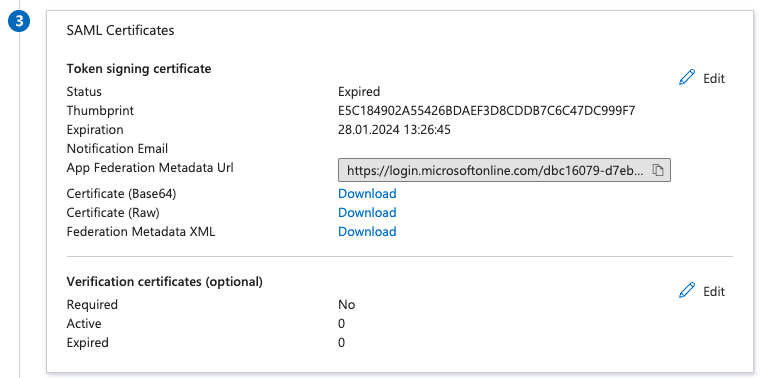This screenshot has height=378, width=761.
Task: Click the pencil icon for Token signing certificate
Action: pos(687,78)
